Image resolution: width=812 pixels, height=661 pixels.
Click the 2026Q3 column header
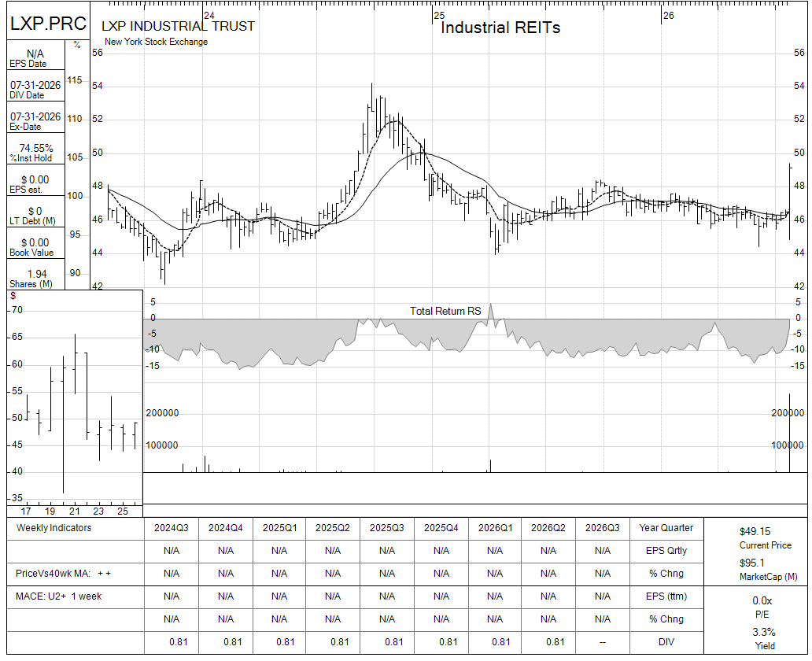click(603, 528)
